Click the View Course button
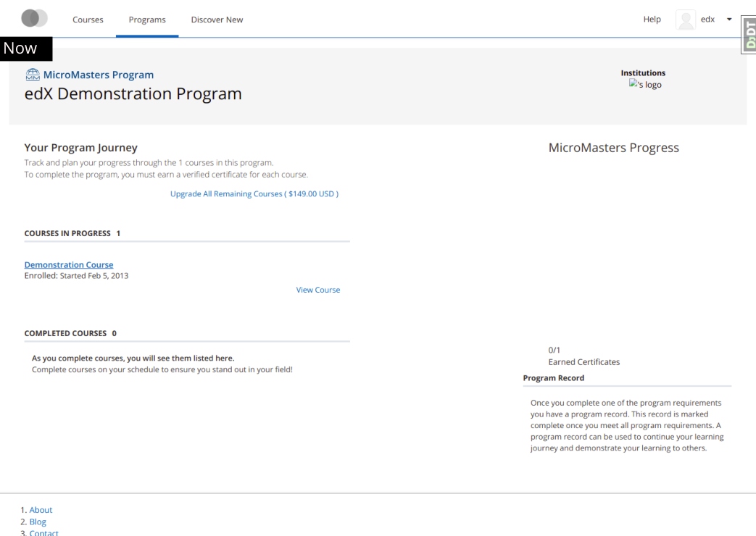This screenshot has height=536, width=756. (x=318, y=290)
